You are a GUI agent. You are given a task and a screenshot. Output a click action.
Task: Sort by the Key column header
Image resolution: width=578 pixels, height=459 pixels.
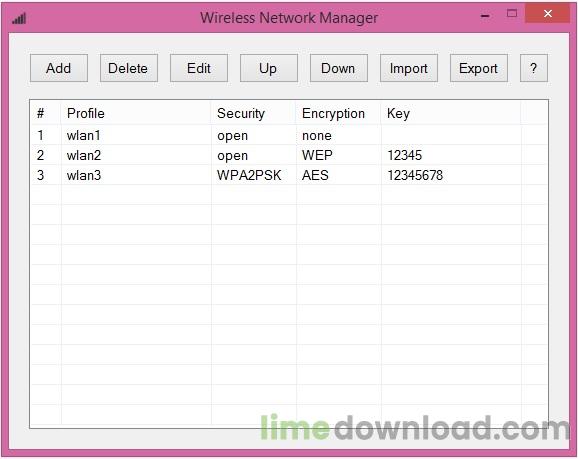tap(451, 113)
